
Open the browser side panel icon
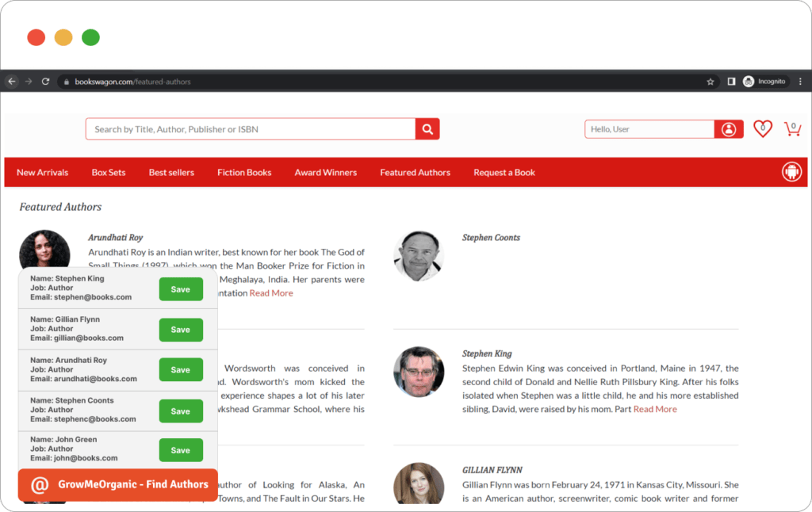[x=731, y=82]
